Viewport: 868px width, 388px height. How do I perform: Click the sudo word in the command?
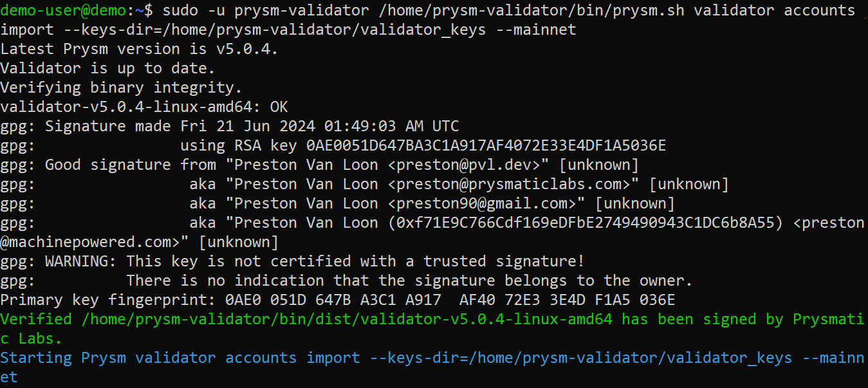pos(181,10)
